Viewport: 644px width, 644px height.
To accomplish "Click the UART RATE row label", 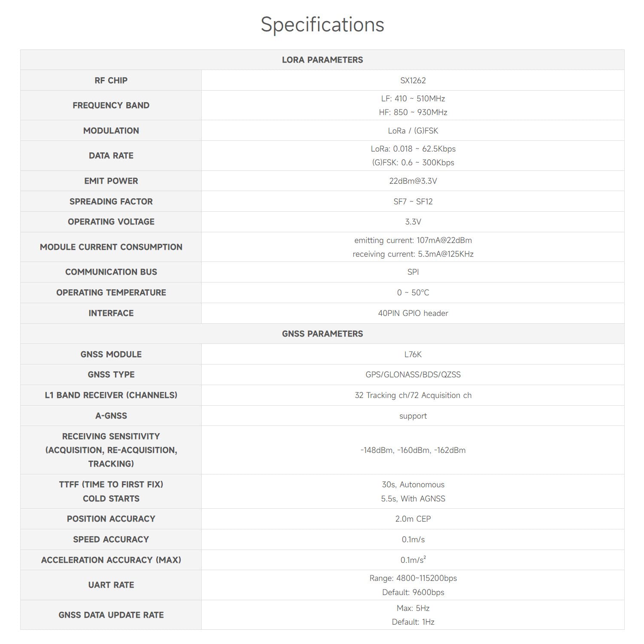I will click(111, 585).
